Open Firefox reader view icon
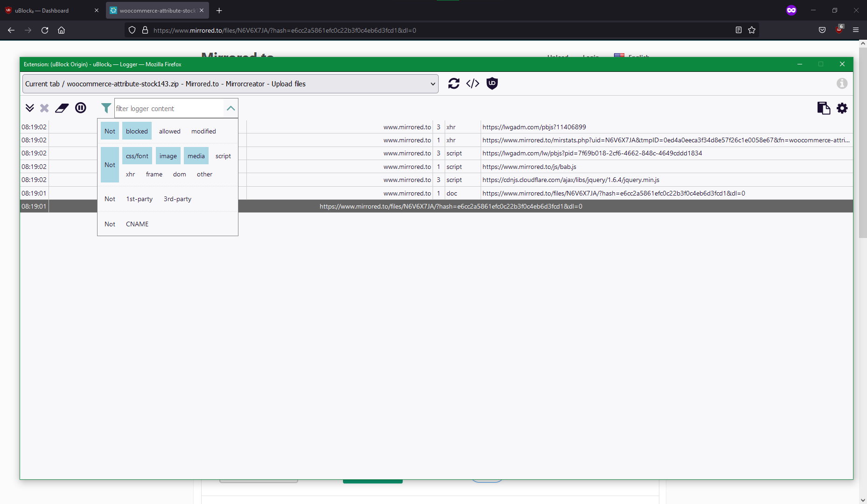Screen dimensions: 867x504 coord(739,30)
